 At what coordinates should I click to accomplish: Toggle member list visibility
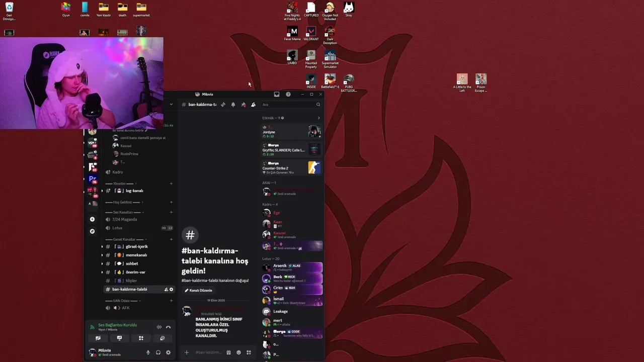(x=253, y=105)
